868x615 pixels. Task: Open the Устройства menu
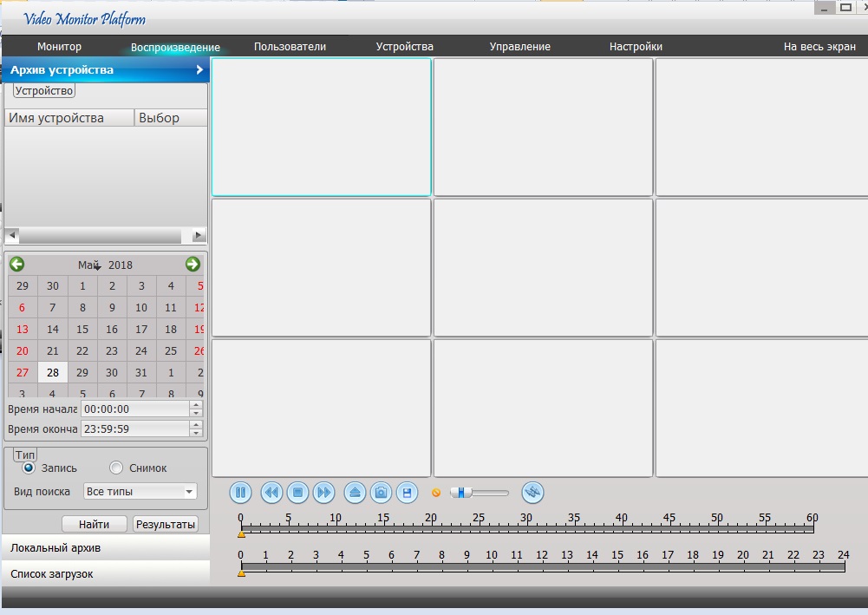tap(404, 47)
